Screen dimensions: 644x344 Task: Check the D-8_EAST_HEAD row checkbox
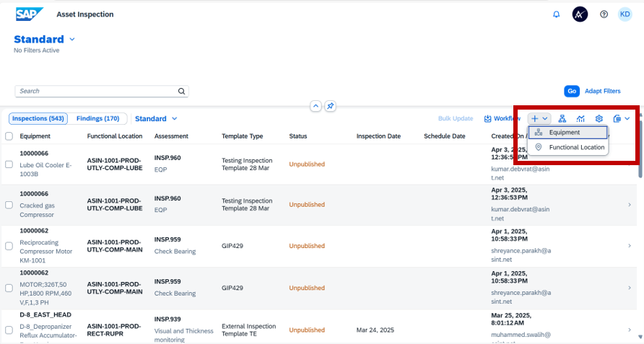(9, 330)
